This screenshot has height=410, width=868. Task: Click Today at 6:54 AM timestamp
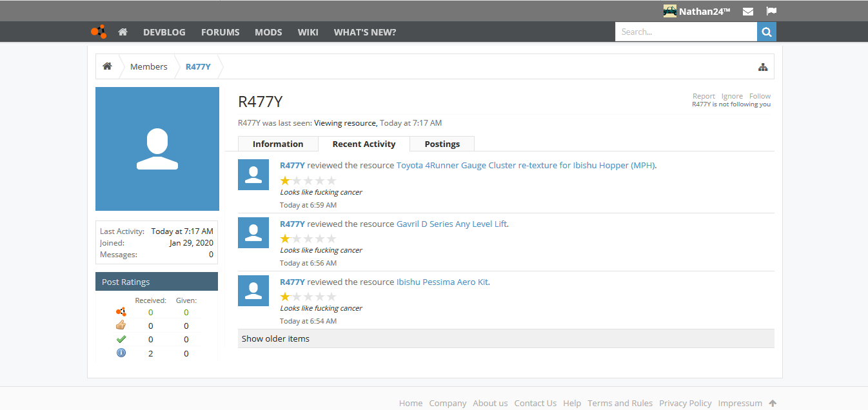click(x=308, y=321)
